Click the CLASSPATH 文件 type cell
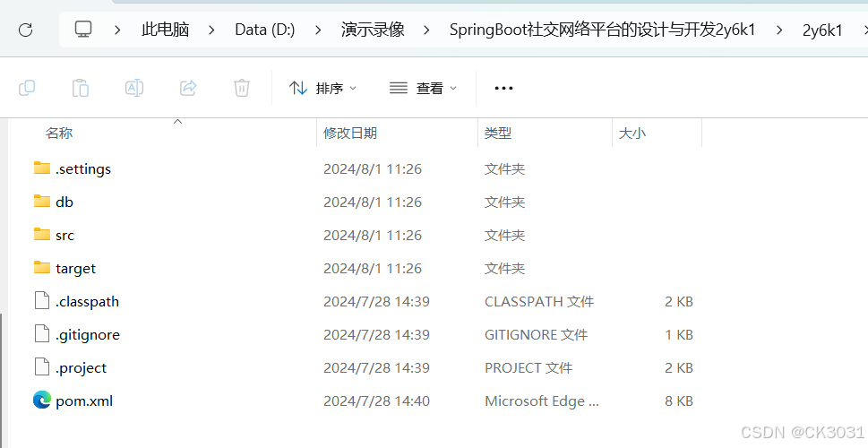The height and width of the screenshot is (448, 868). pyautogui.click(x=539, y=302)
